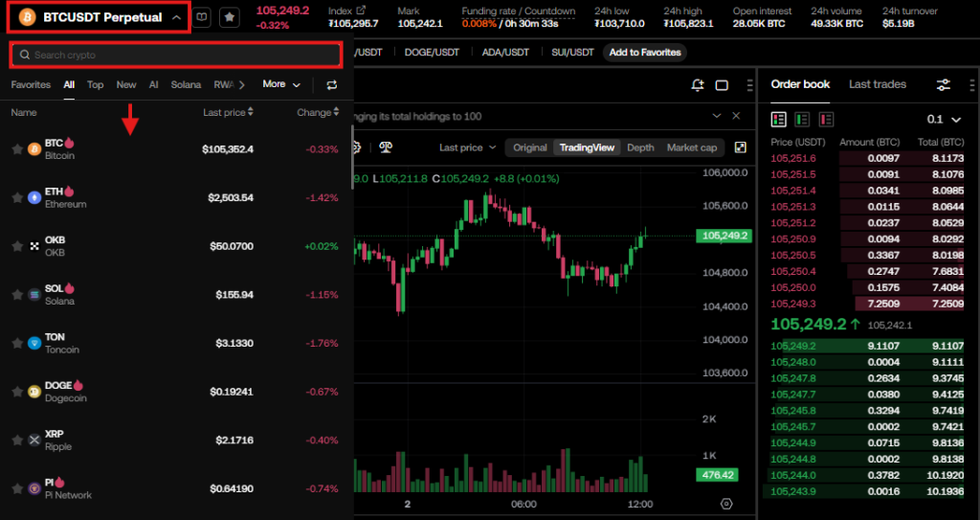Image resolution: width=980 pixels, height=520 pixels.
Task: Show the New listings tab
Action: tap(126, 84)
